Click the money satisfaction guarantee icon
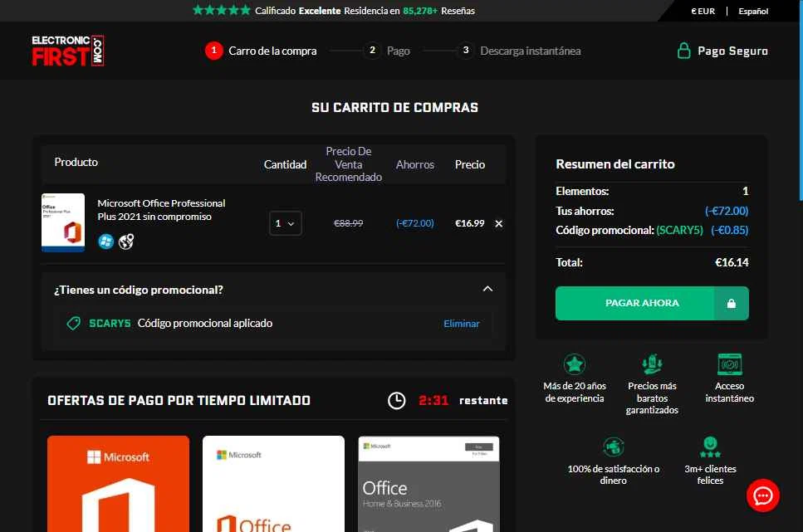 click(614, 447)
